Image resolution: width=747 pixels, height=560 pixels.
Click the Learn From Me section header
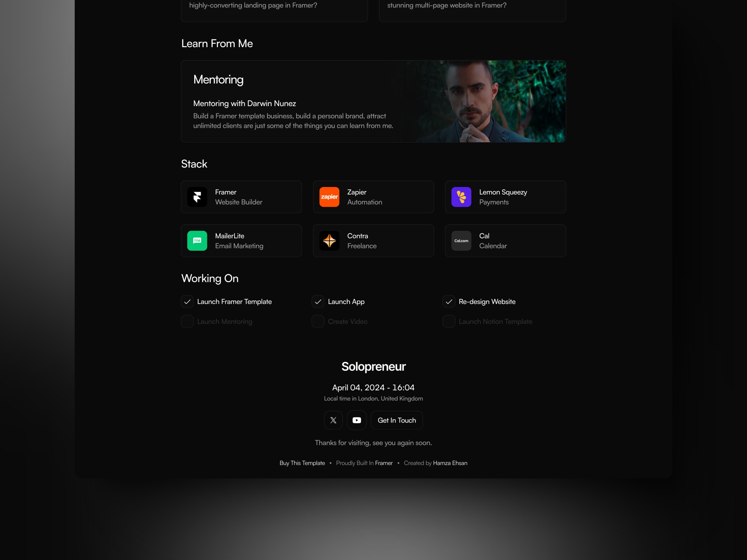[217, 43]
